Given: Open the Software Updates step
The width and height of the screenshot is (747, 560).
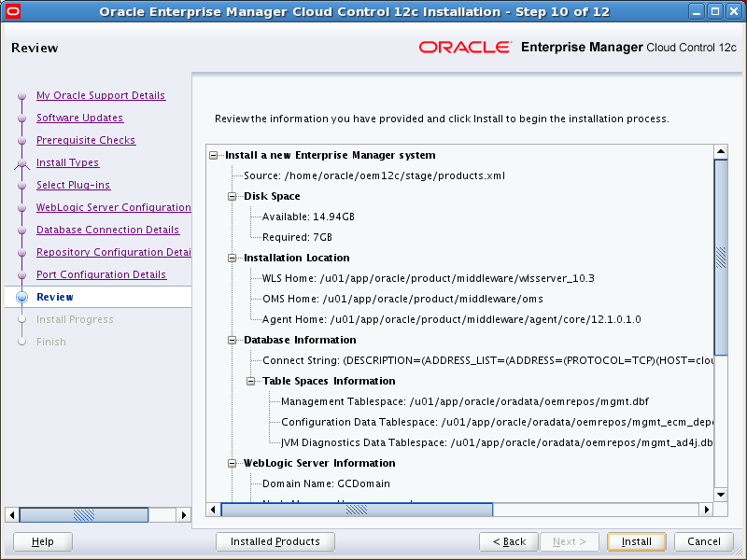Looking at the screenshot, I should [x=79, y=118].
